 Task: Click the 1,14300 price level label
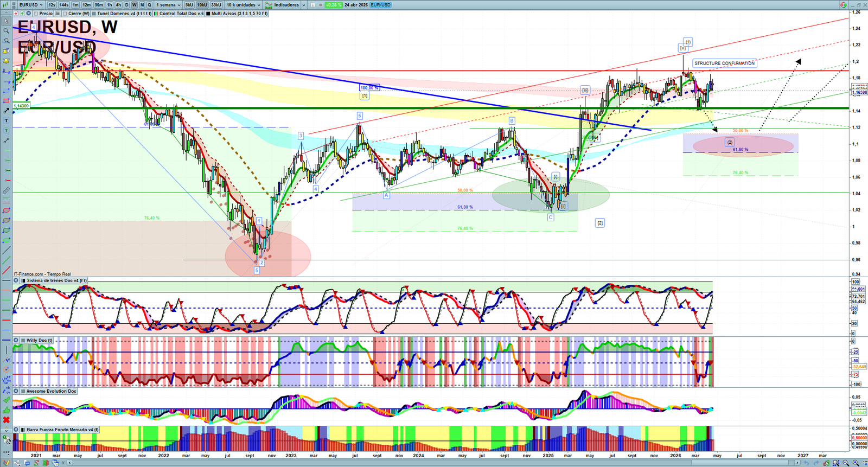point(21,106)
